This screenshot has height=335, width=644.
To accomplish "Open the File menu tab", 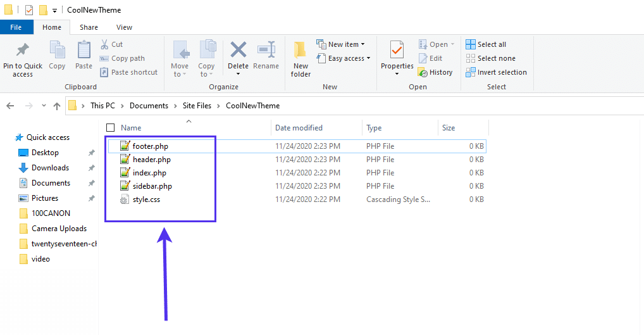I will (x=16, y=27).
